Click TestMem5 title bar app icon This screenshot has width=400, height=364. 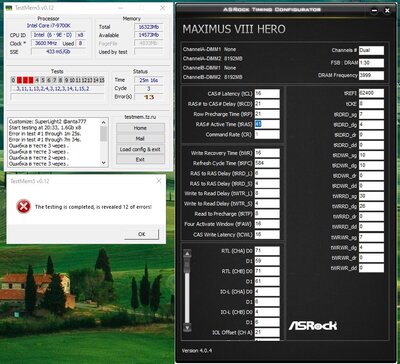click(x=10, y=7)
